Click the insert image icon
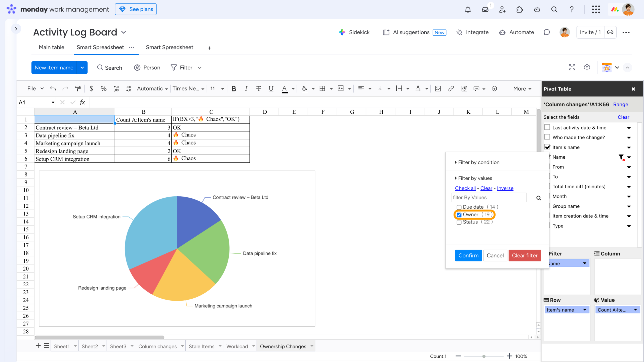This screenshot has width=644, height=362. [x=438, y=88]
